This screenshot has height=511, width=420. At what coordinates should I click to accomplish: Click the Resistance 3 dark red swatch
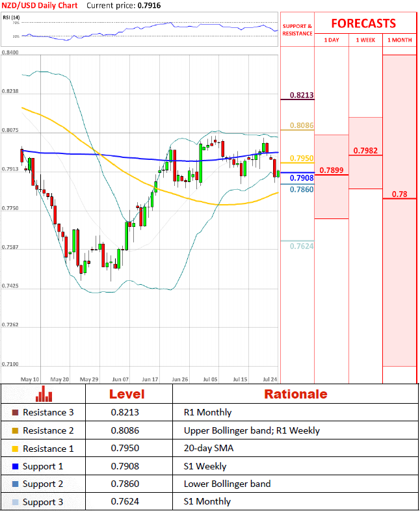tap(16, 412)
